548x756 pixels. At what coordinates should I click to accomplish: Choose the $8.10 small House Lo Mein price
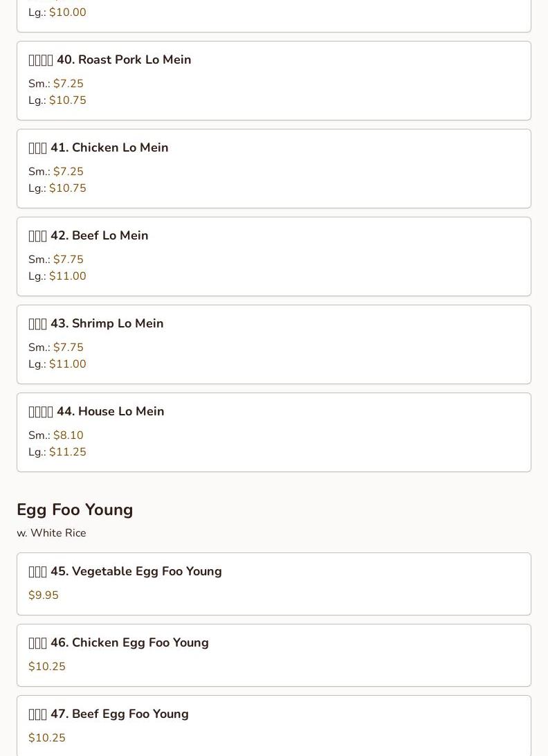click(x=68, y=435)
